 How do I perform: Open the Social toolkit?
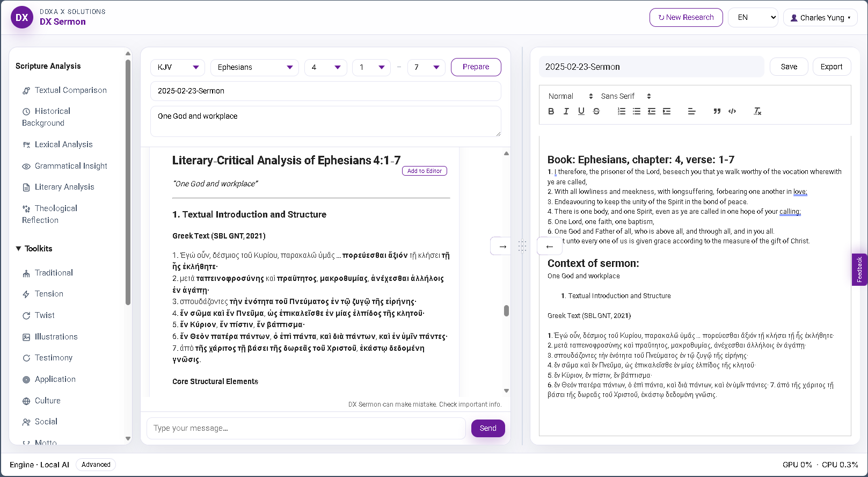click(x=40, y=422)
